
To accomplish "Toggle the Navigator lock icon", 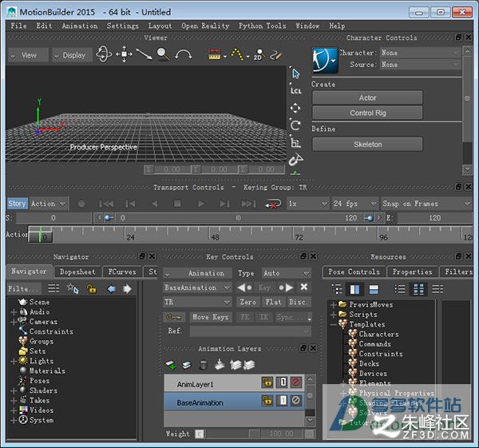I will (91, 288).
